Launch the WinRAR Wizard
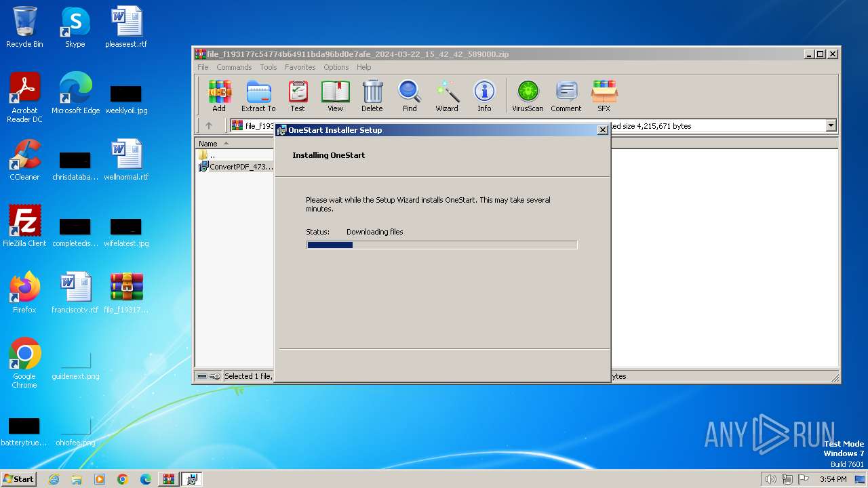This screenshot has height=488, width=868. pyautogui.click(x=447, y=96)
